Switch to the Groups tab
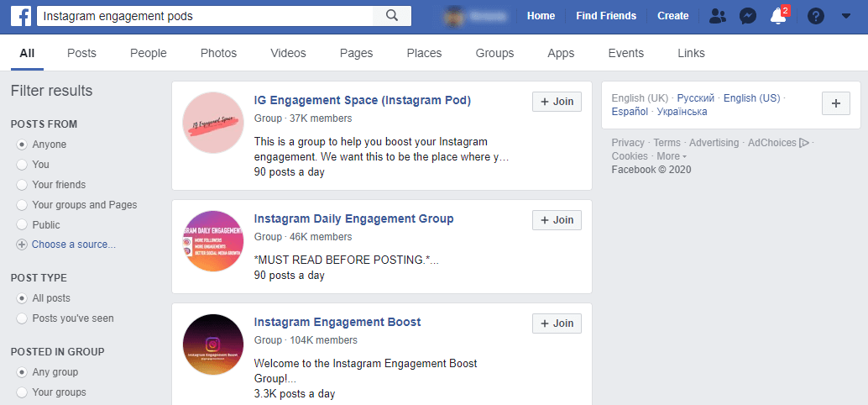This screenshot has height=405, width=868. click(x=495, y=53)
